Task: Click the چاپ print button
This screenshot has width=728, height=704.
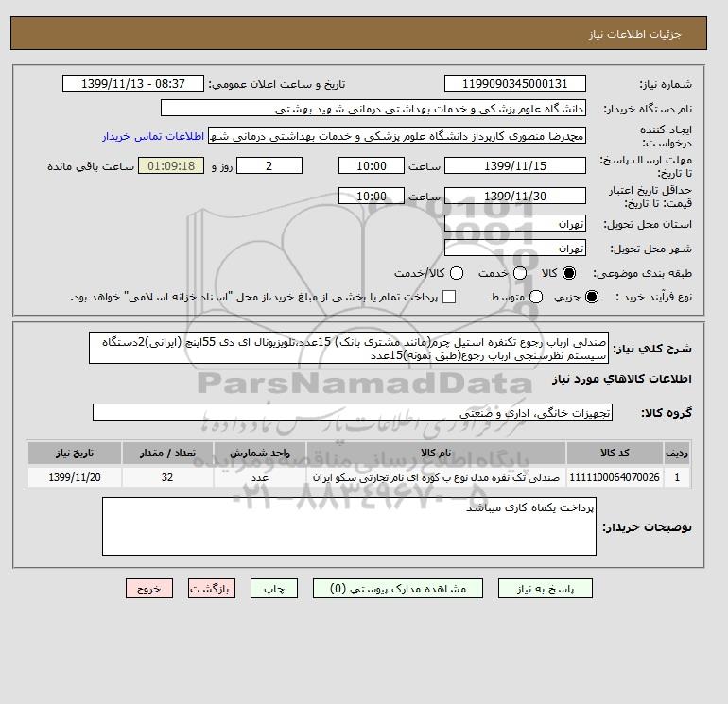Action: click(x=274, y=589)
